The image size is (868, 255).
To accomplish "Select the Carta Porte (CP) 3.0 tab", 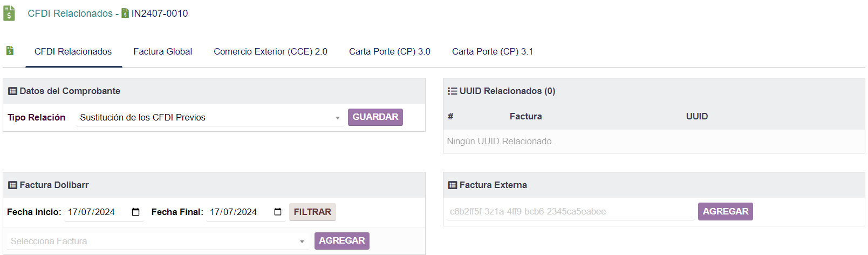I will point(389,52).
